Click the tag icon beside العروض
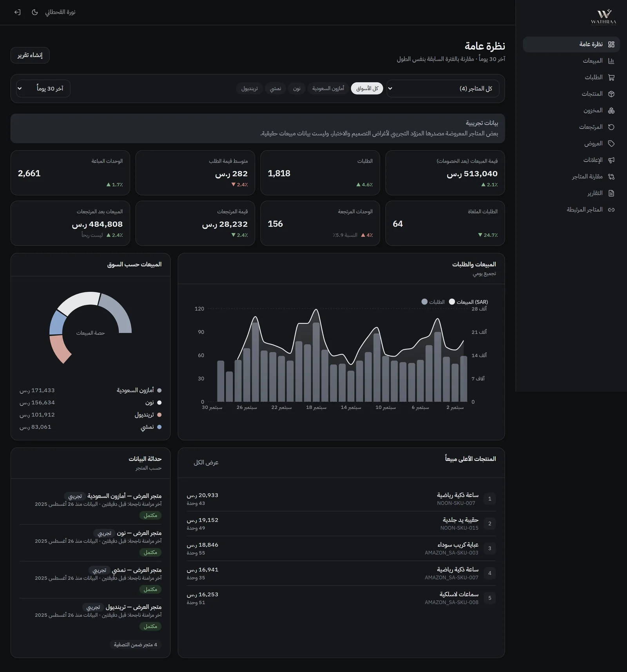The height and width of the screenshot is (672, 627). point(611,144)
